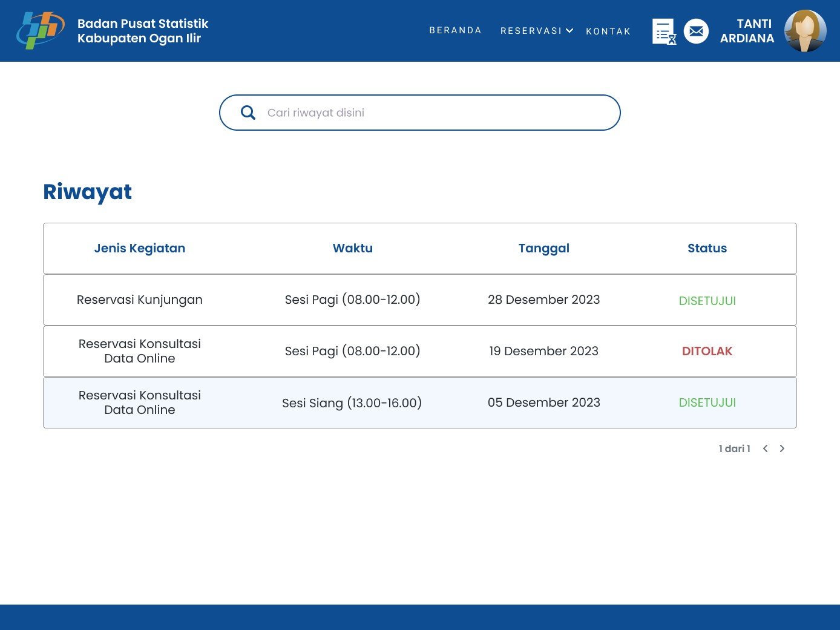This screenshot has height=630, width=840.
Task: Open the mail envelope icon
Action: (x=696, y=31)
